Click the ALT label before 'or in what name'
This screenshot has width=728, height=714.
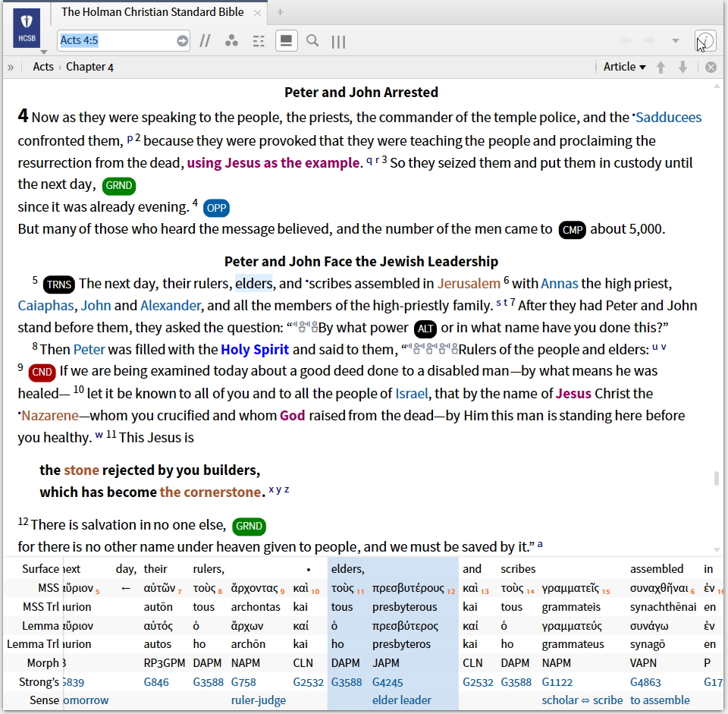point(425,329)
